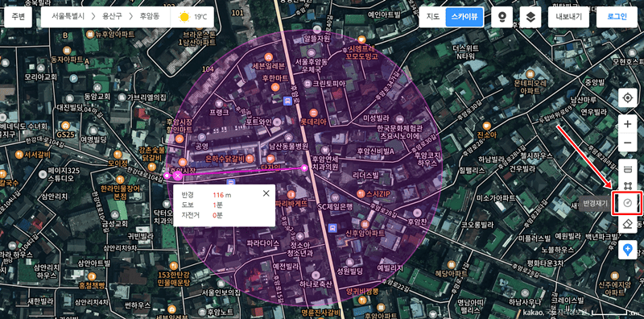Select the radius measure (반경재기) tool
This screenshot has height=319, width=644.
[x=627, y=203]
